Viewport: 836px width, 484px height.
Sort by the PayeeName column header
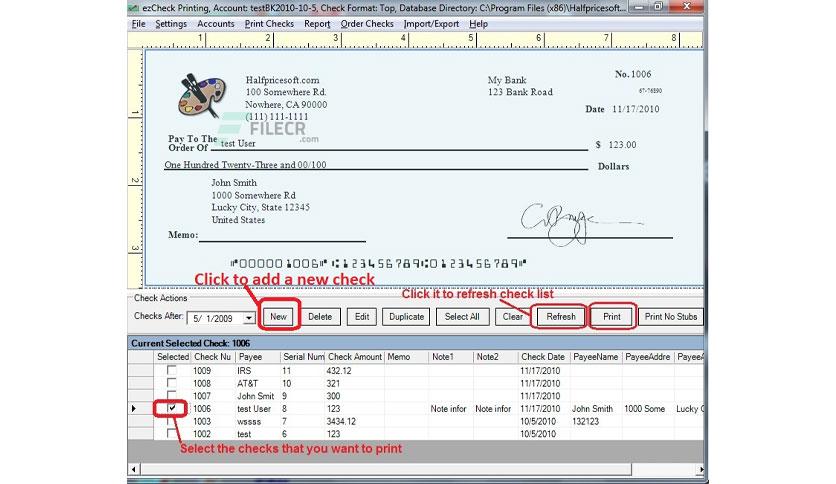(596, 357)
